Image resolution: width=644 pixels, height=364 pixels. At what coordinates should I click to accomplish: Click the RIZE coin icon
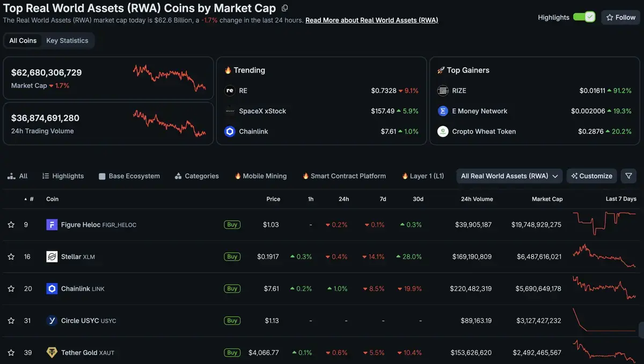(x=443, y=91)
